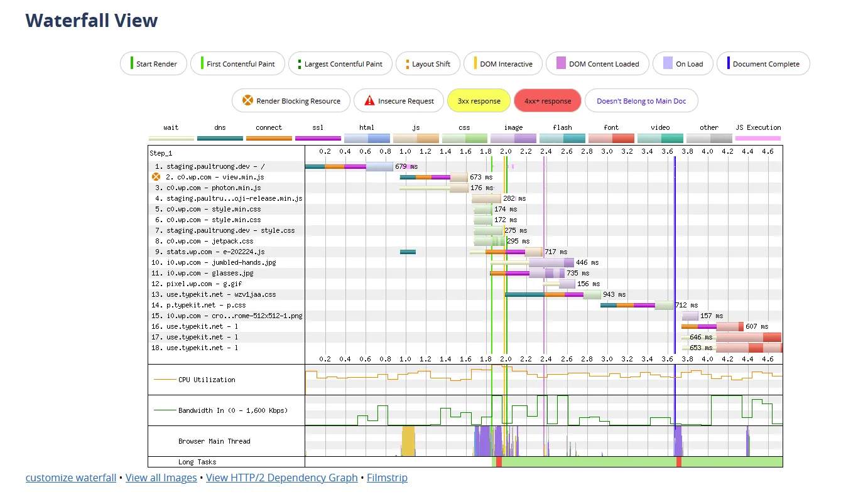The height and width of the screenshot is (502, 868).
Task: Click the video color swatch in legend
Action: (x=660, y=138)
